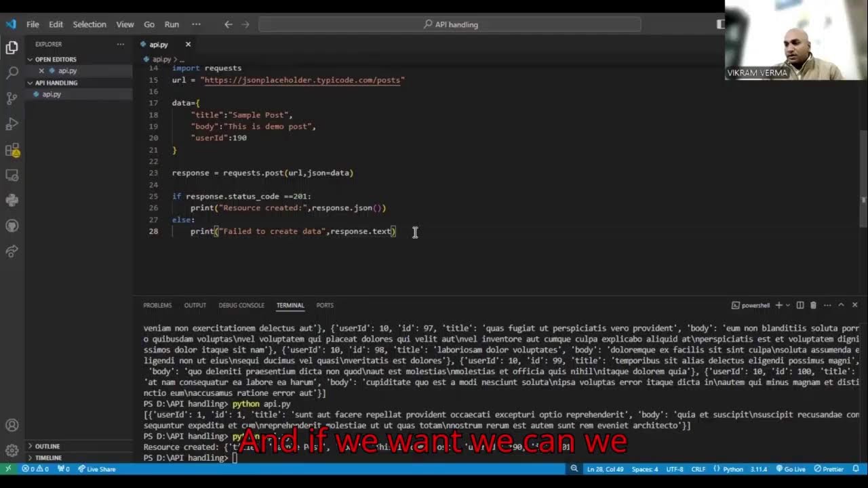Screen dimensions: 868x488
Task: Change encoding via UTF-8 indicator
Action: (x=675, y=469)
